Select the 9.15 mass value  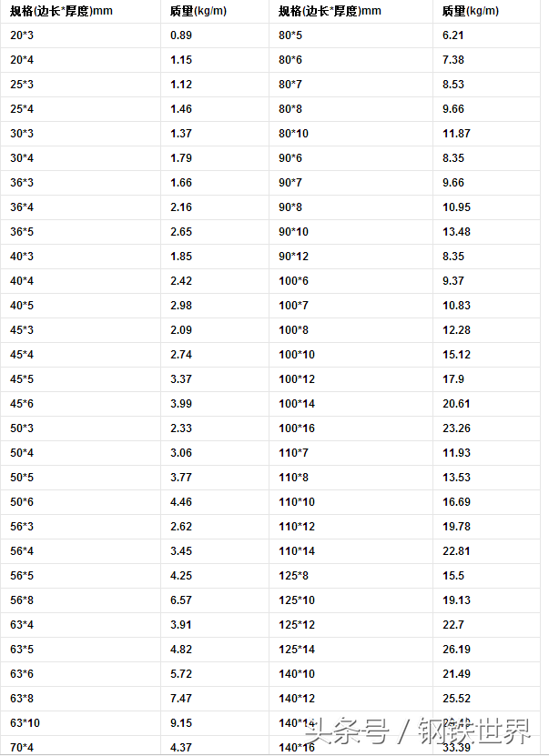(x=181, y=723)
